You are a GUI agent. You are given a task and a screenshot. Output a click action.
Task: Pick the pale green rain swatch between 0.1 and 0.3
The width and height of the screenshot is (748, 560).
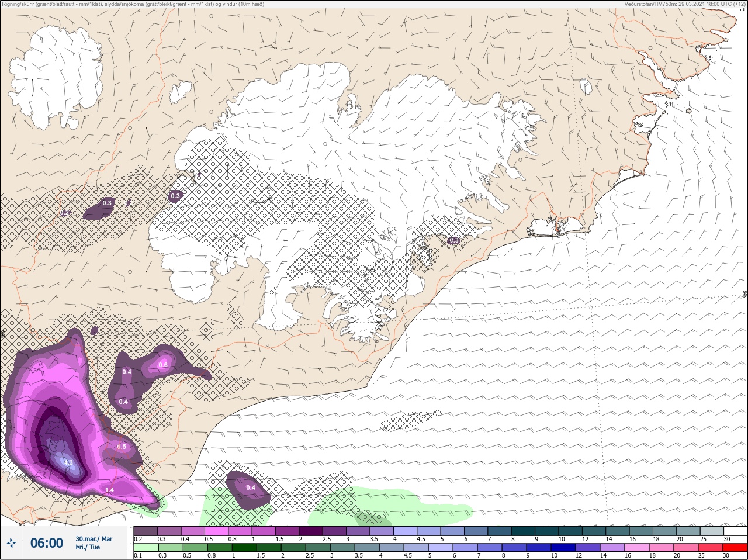pos(146,548)
